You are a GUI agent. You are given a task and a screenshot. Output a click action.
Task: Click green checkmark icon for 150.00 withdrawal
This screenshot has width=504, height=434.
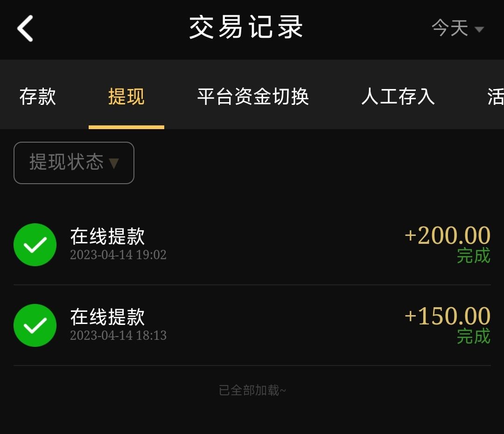[35, 325]
